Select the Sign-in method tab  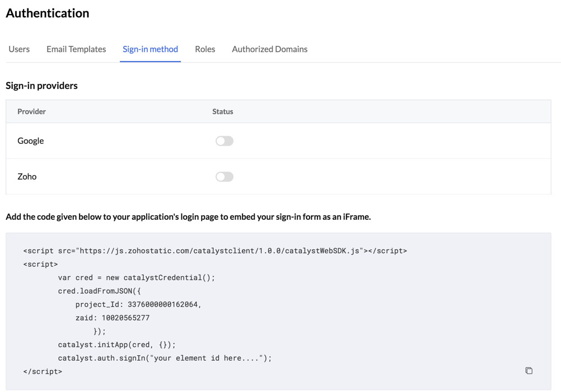(x=150, y=49)
